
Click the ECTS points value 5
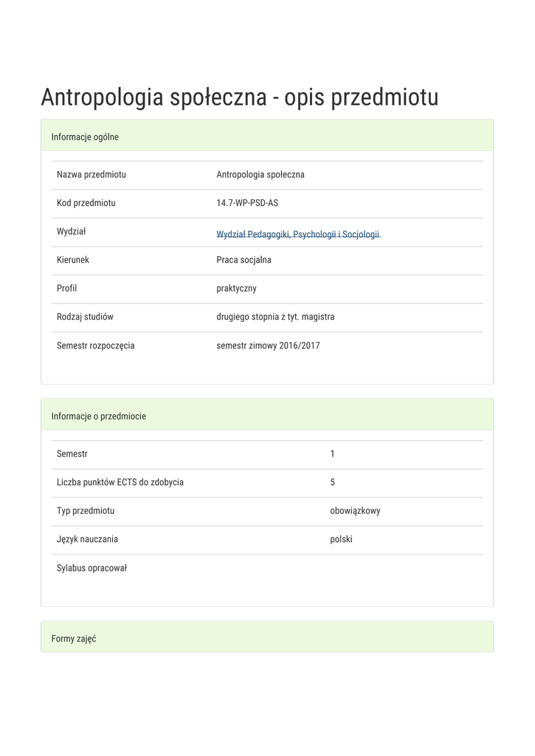(333, 481)
